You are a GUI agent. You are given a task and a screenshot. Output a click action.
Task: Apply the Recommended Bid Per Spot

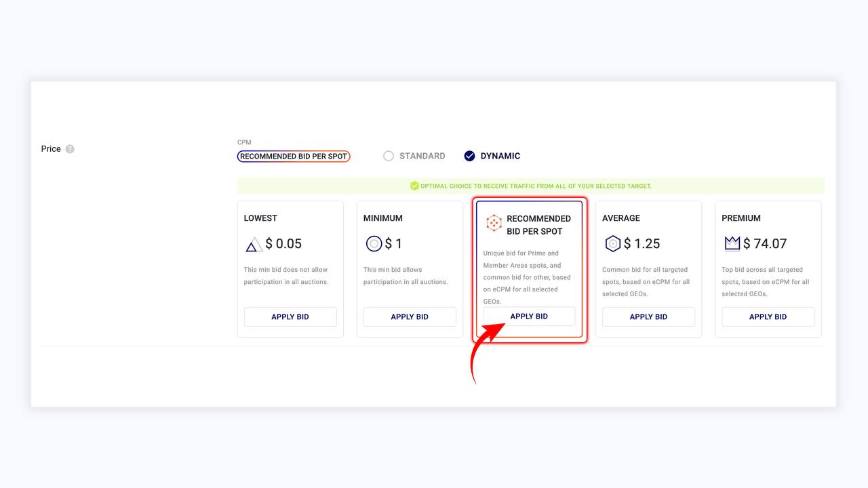(x=529, y=316)
